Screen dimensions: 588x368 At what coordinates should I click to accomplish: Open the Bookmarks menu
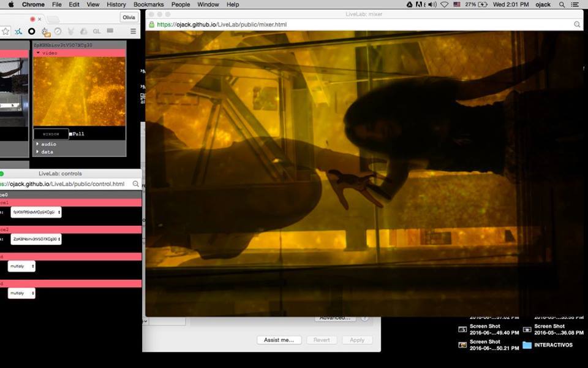pos(148,4)
